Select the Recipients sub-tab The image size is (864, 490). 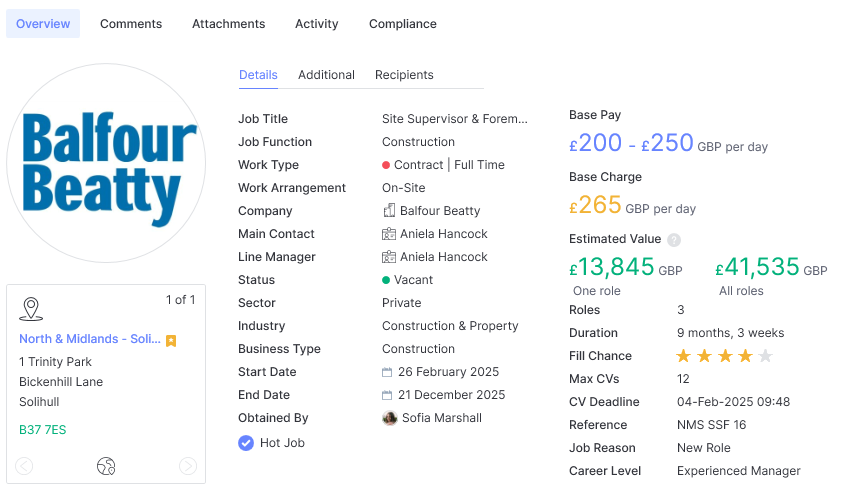pos(404,75)
